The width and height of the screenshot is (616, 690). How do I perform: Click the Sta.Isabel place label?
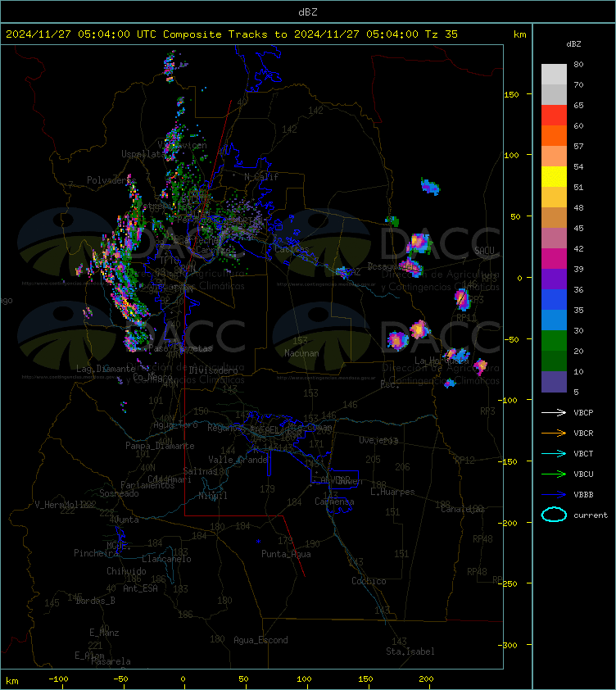tap(410, 651)
